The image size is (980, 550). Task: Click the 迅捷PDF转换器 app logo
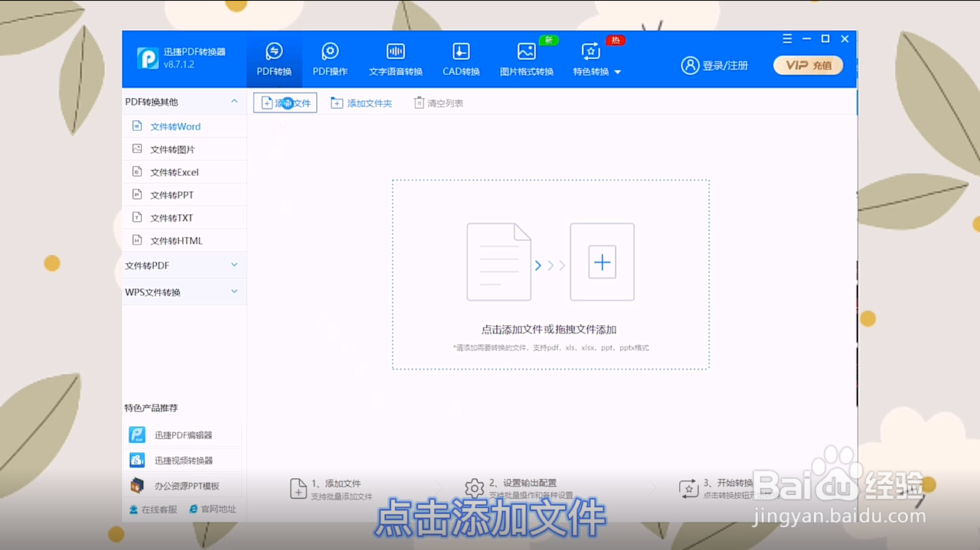coord(148,58)
